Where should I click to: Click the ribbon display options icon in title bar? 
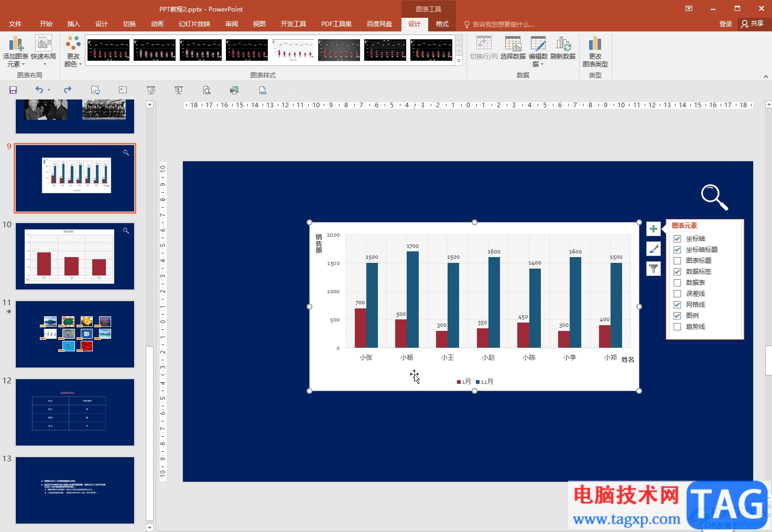click(x=689, y=8)
